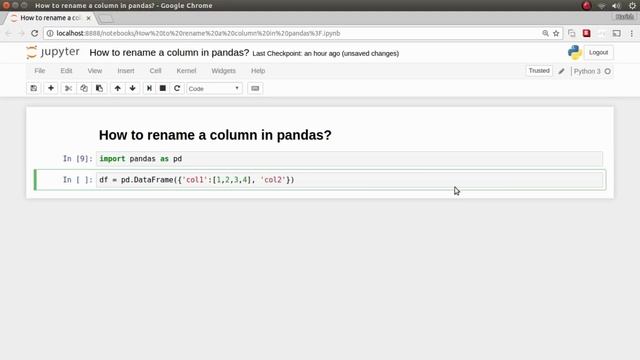The height and width of the screenshot is (360, 640).
Task: Bookmark this page with the star icon
Action: pyautogui.click(x=556, y=33)
